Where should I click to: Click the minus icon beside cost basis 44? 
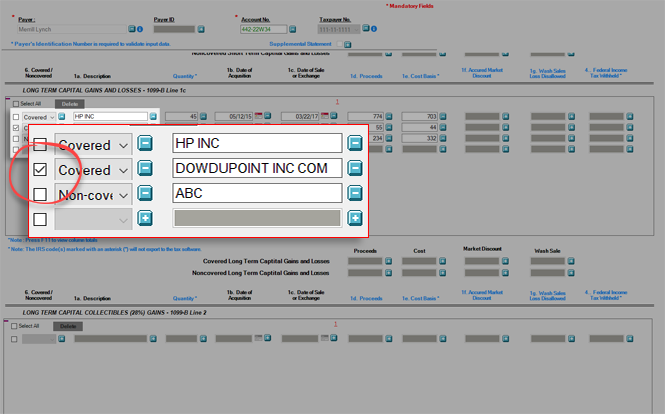click(x=443, y=127)
